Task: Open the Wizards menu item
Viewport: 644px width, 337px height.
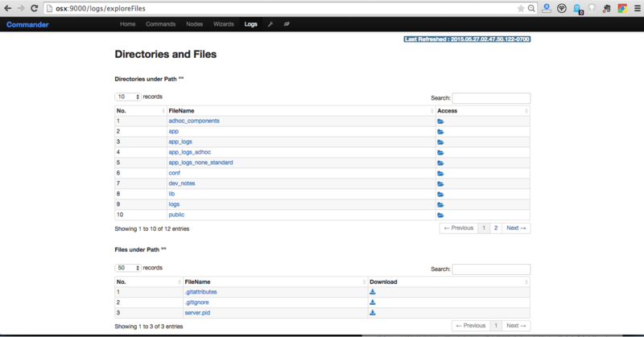Action: click(224, 24)
